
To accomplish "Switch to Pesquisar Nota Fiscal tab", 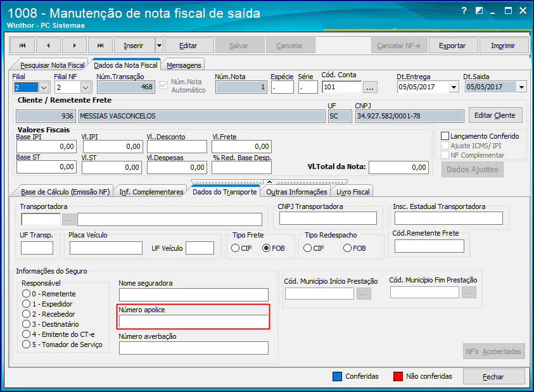I will coord(52,65).
